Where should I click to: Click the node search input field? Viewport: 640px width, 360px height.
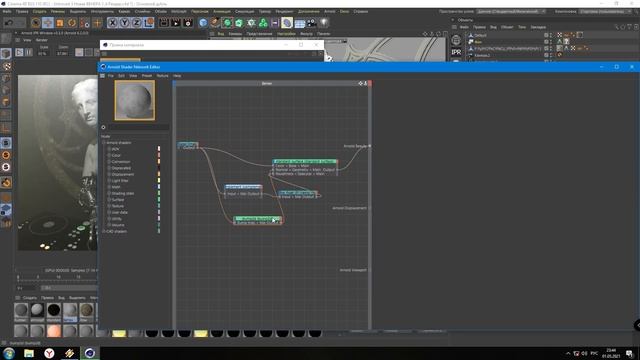(x=138, y=127)
